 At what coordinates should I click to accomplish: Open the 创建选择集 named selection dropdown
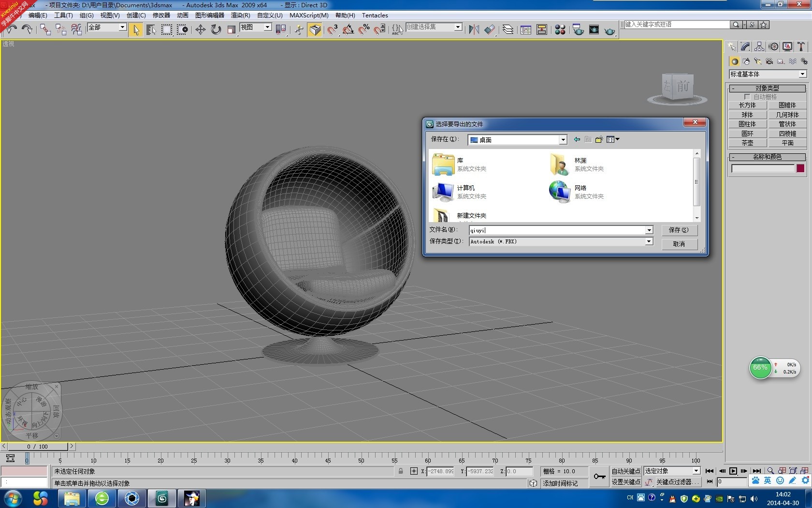[458, 28]
